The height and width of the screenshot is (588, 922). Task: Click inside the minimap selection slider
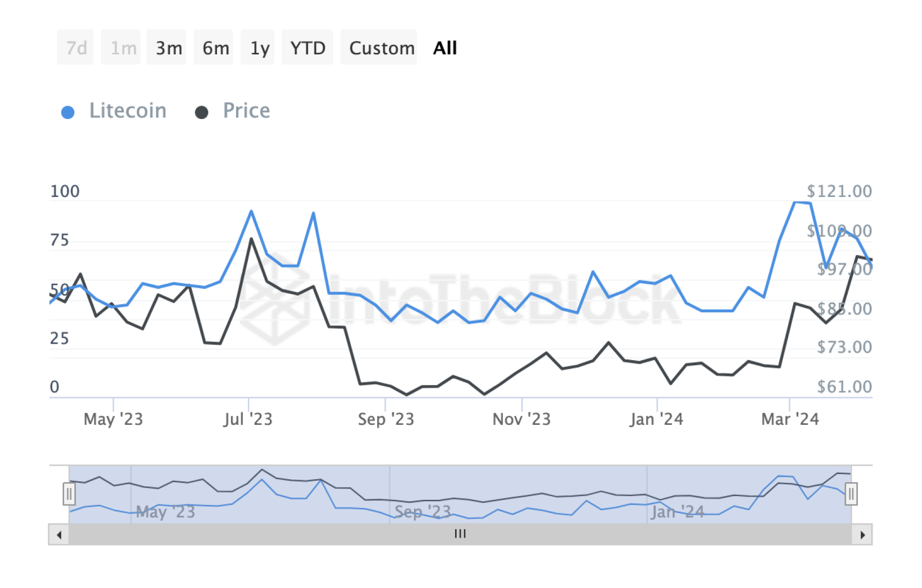[x=460, y=494]
